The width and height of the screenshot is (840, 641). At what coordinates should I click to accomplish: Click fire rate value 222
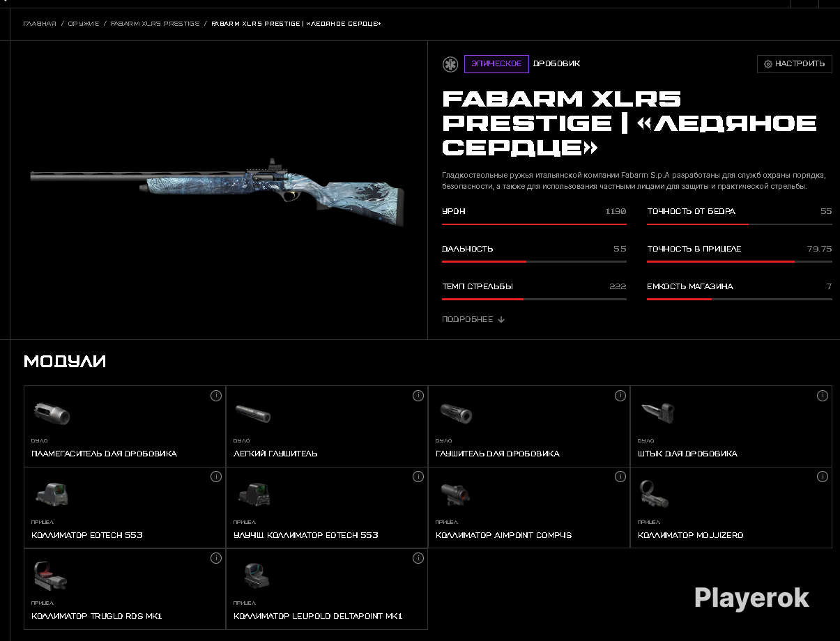(x=618, y=286)
